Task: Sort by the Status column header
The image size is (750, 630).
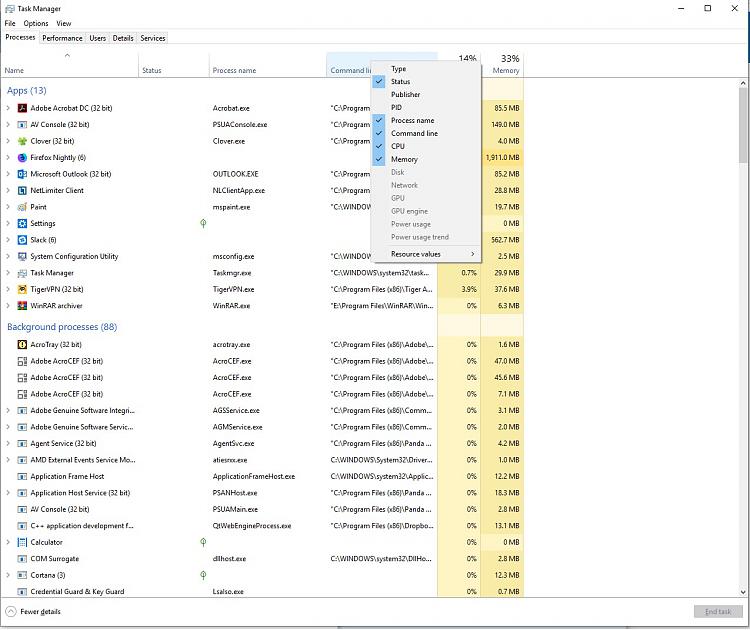Action: coord(174,65)
